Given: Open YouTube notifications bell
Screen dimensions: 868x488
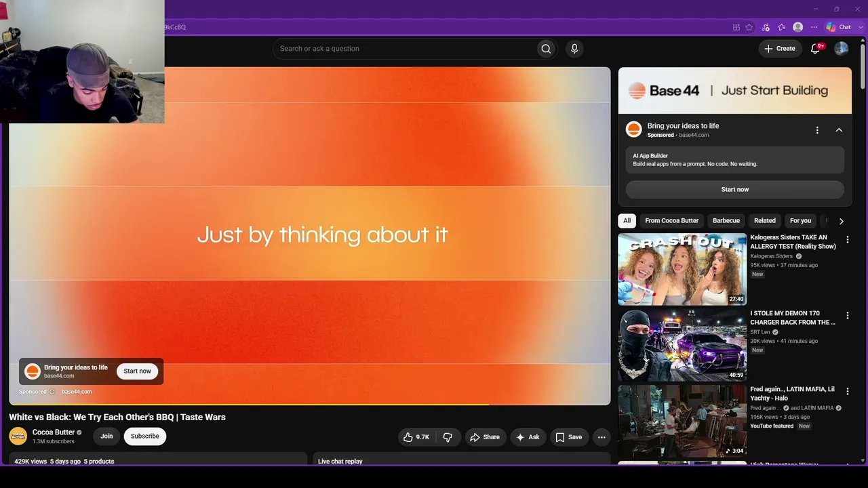Looking at the screenshot, I should tap(816, 49).
